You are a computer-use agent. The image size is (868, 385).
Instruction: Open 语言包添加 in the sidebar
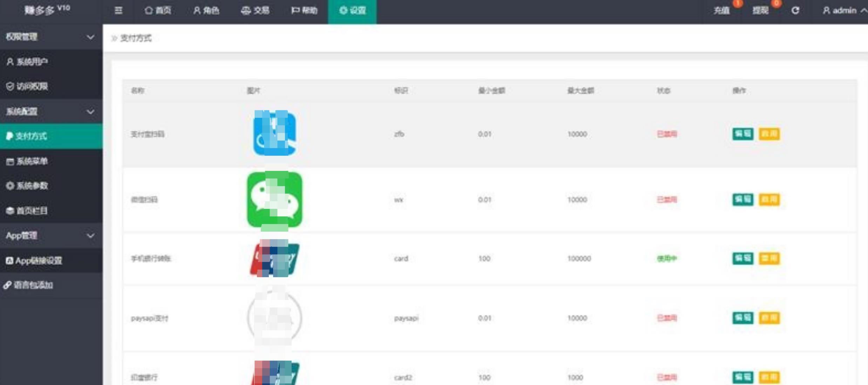click(x=51, y=285)
